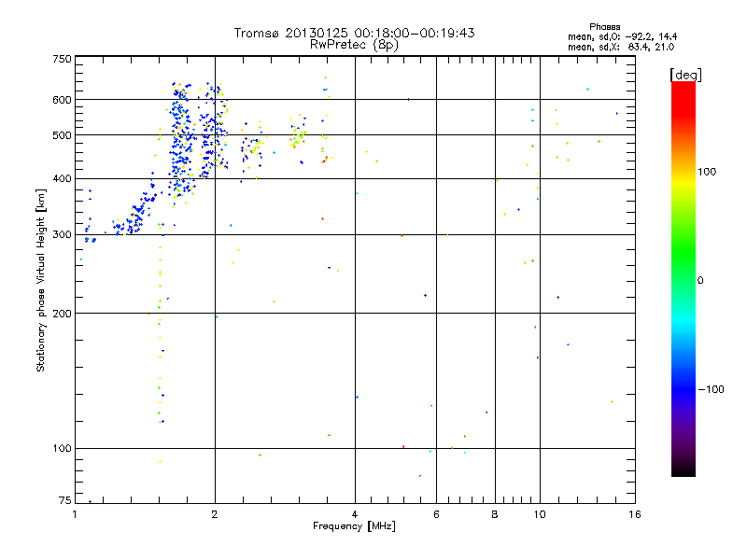Pick the black bottom of the colorbar

pyautogui.click(x=684, y=470)
